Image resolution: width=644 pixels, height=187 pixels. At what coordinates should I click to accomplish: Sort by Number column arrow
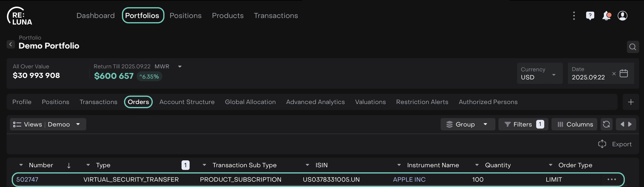[69, 165]
